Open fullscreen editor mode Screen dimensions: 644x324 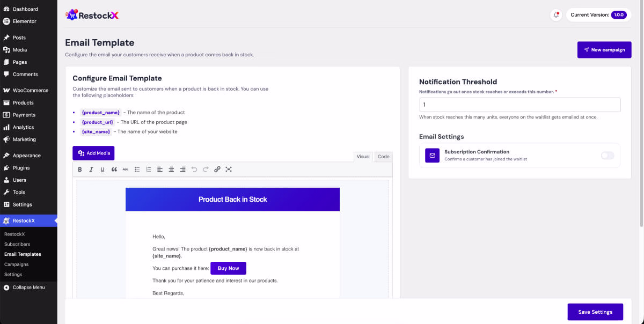click(229, 170)
